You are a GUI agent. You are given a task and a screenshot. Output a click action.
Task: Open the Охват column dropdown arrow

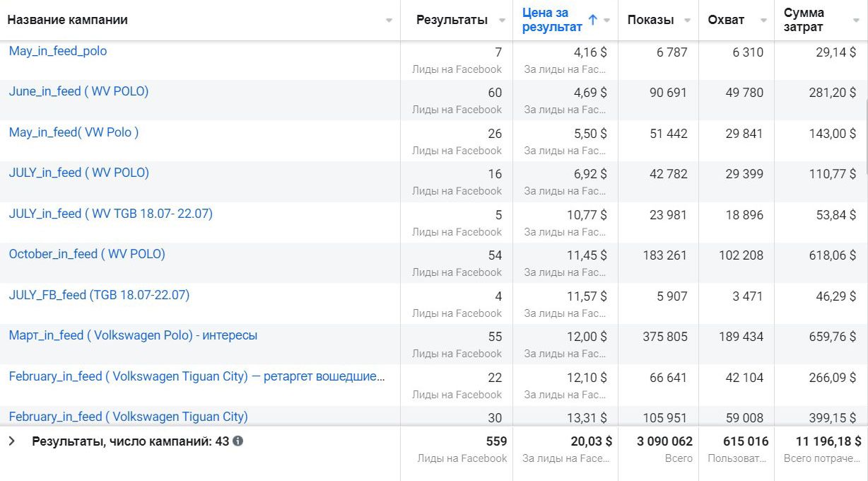(x=763, y=21)
